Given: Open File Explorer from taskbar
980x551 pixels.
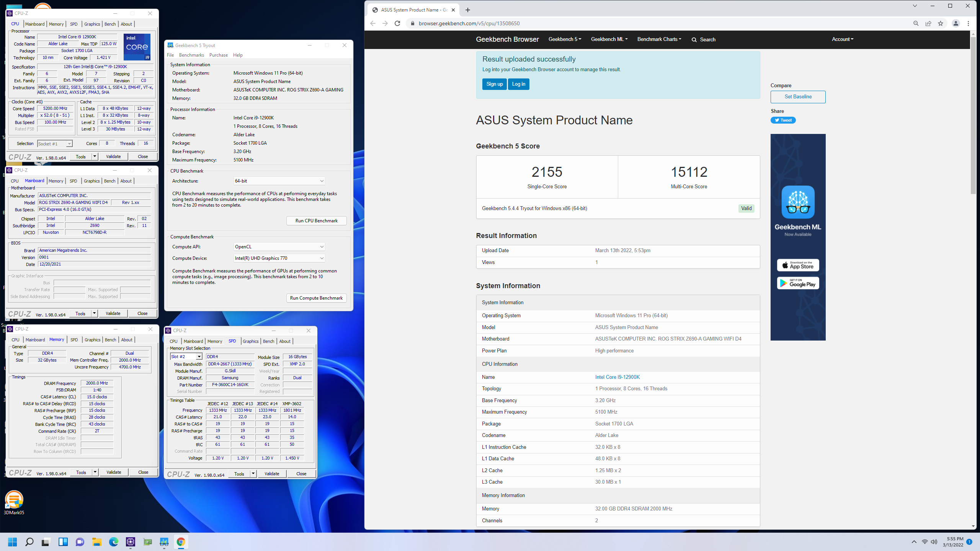Looking at the screenshot, I should pyautogui.click(x=96, y=542).
